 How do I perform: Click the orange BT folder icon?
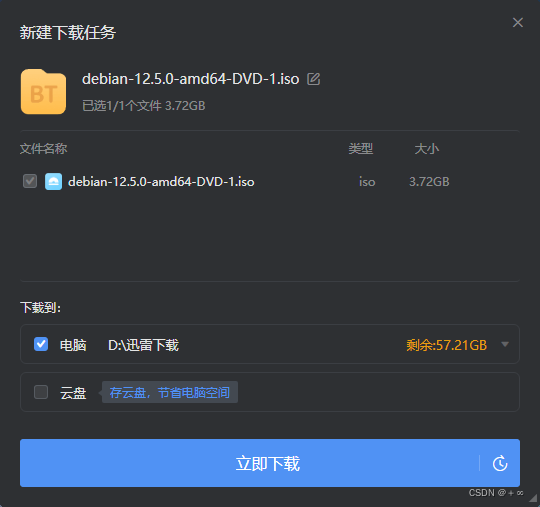(43, 92)
